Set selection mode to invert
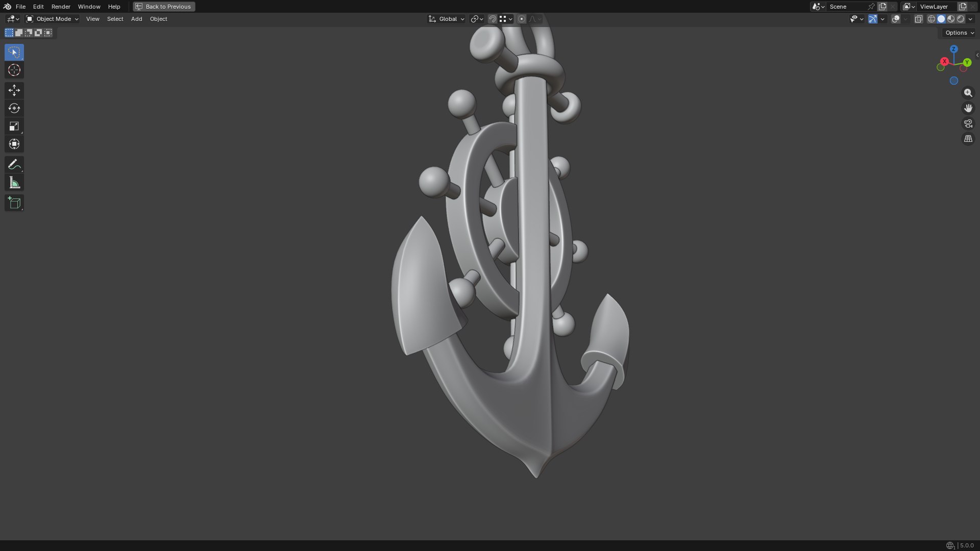This screenshot has height=551, width=980. 38,33
